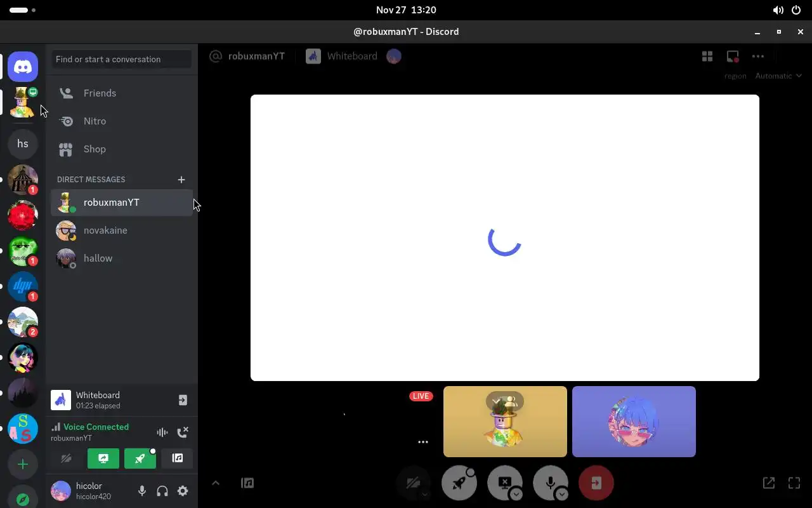Click participant avatar beside Whiteboard header

click(394, 57)
